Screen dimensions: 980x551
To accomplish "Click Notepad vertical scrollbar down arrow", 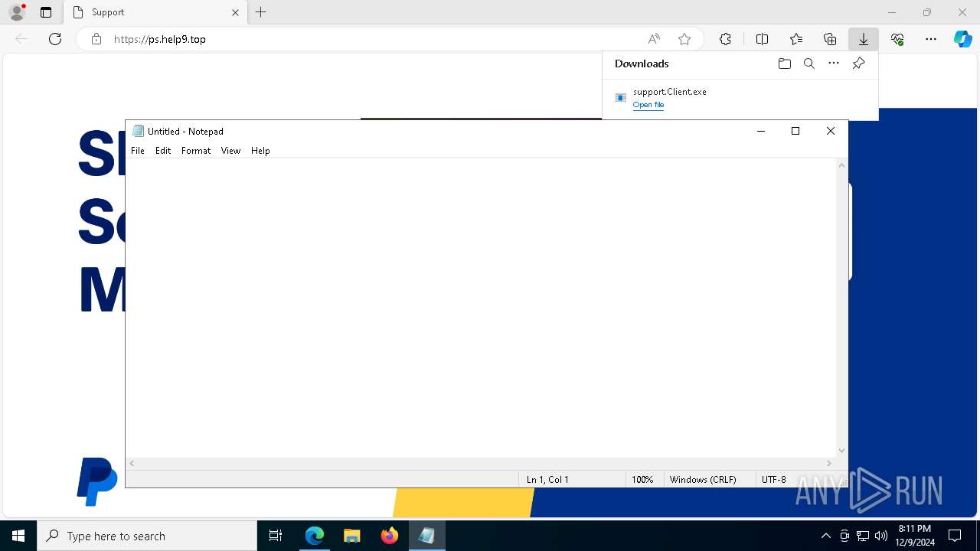I will [842, 451].
